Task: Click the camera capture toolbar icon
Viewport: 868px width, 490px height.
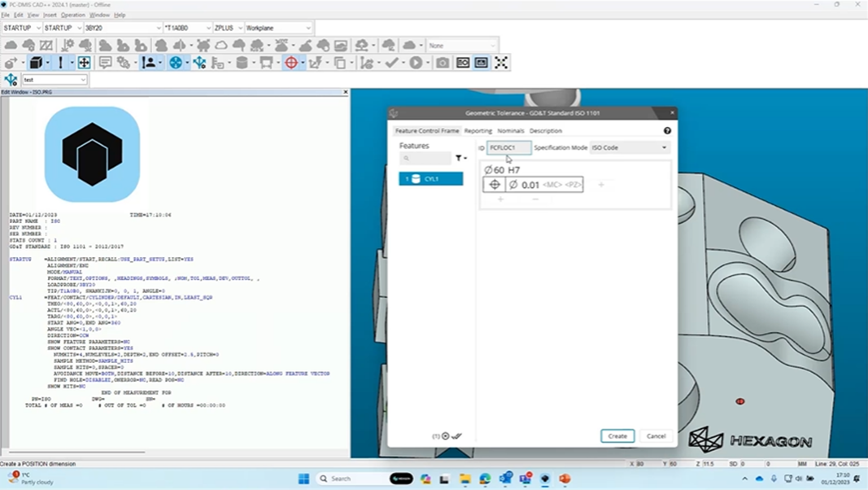Action: pyautogui.click(x=442, y=63)
